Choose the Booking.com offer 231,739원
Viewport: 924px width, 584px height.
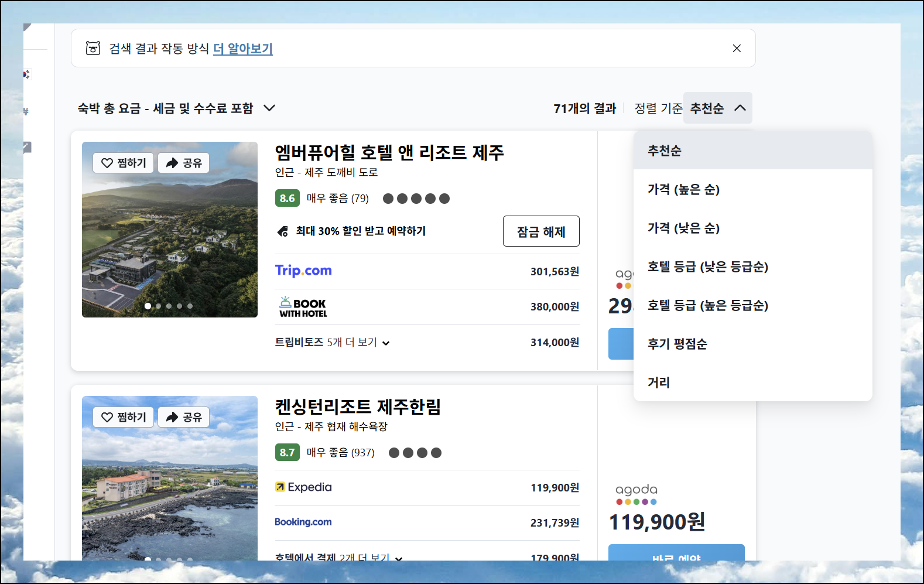(427, 522)
